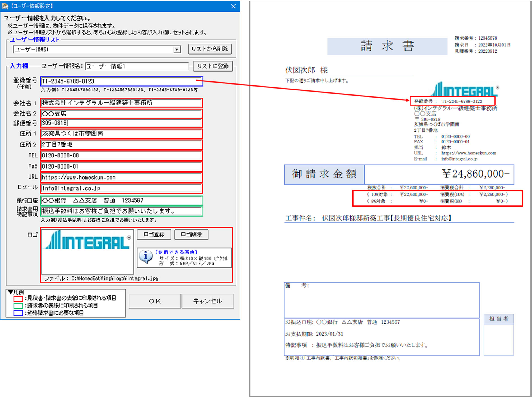Click the 担当 鈴木 line on invoice
This screenshot has height=397, width=532.
pyautogui.click(x=432, y=148)
